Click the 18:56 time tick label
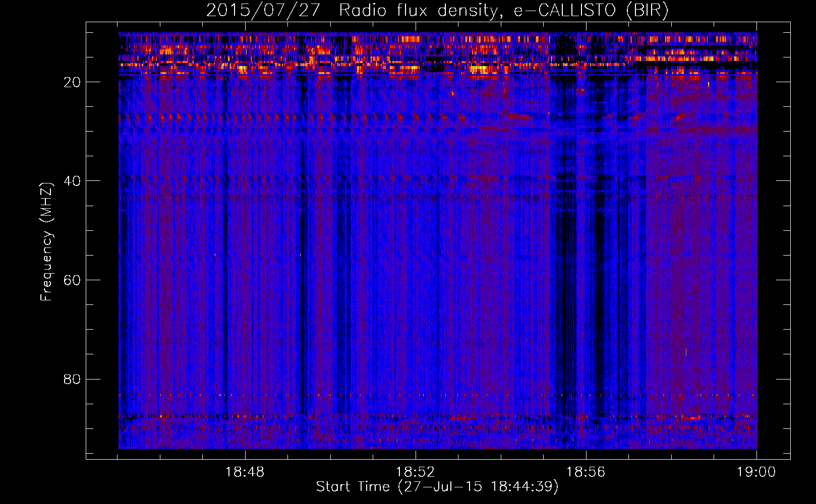Image resolution: width=816 pixels, height=504 pixels. [586, 472]
